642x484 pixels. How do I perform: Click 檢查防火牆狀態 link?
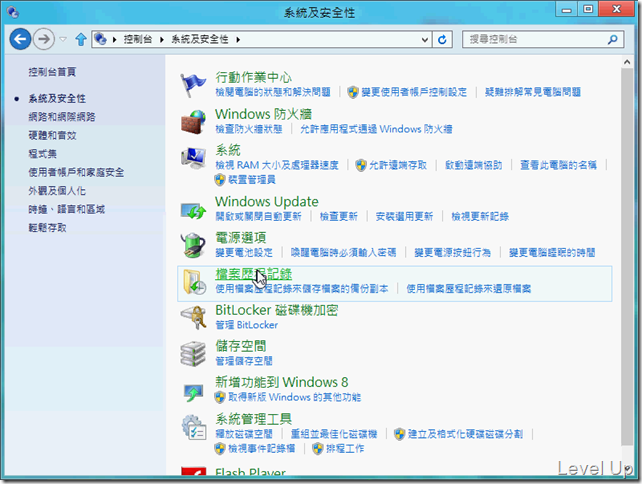tap(249, 129)
